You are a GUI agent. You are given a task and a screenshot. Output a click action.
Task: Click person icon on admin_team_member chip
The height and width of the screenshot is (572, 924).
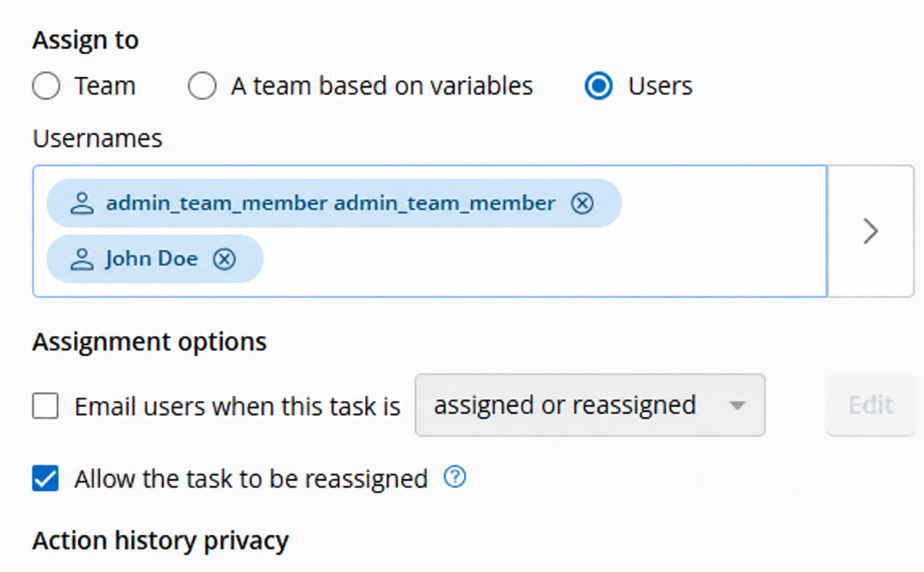[x=82, y=203]
